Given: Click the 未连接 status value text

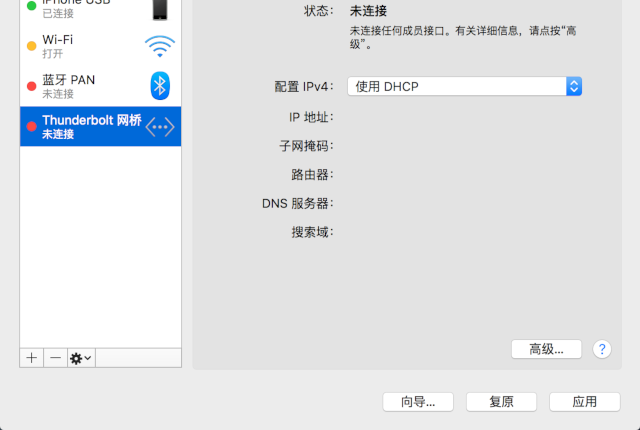Looking at the screenshot, I should pyautogui.click(x=368, y=11).
